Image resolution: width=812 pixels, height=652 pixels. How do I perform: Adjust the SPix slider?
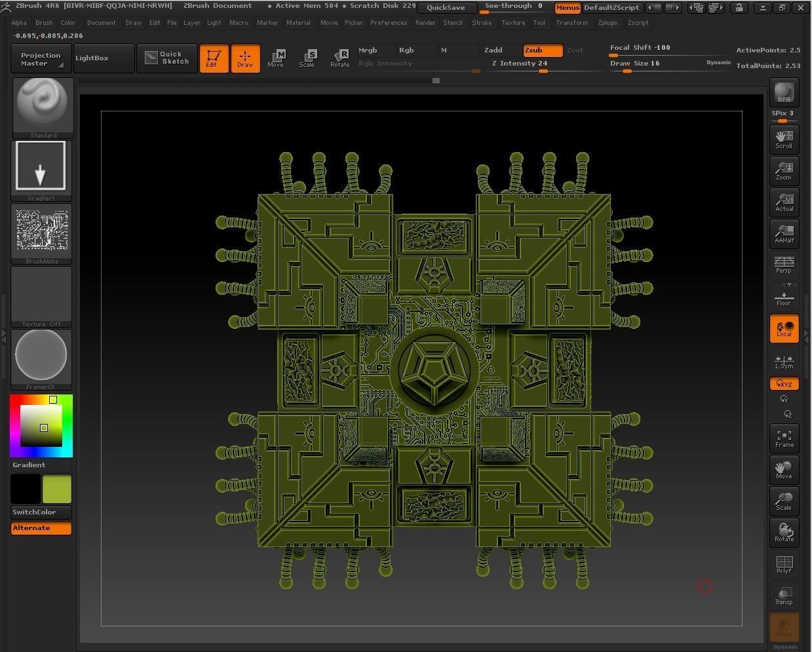pos(784,115)
